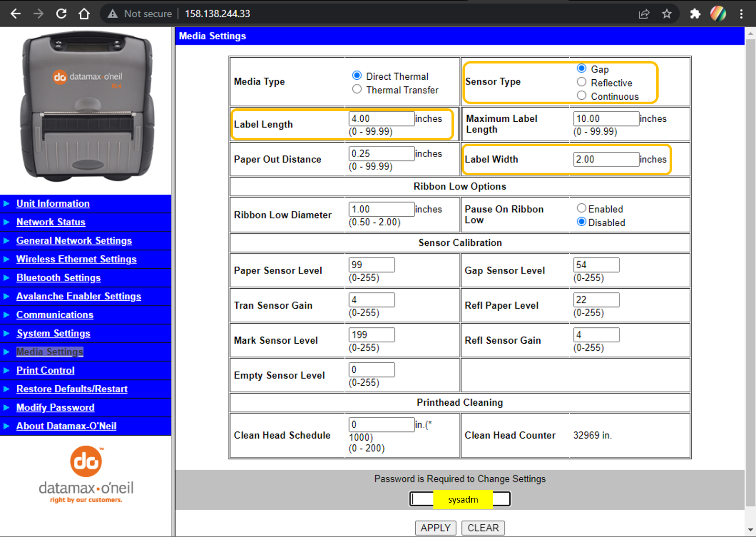The width and height of the screenshot is (756, 537).
Task: Select the Continuous sensor type
Action: [x=581, y=95]
